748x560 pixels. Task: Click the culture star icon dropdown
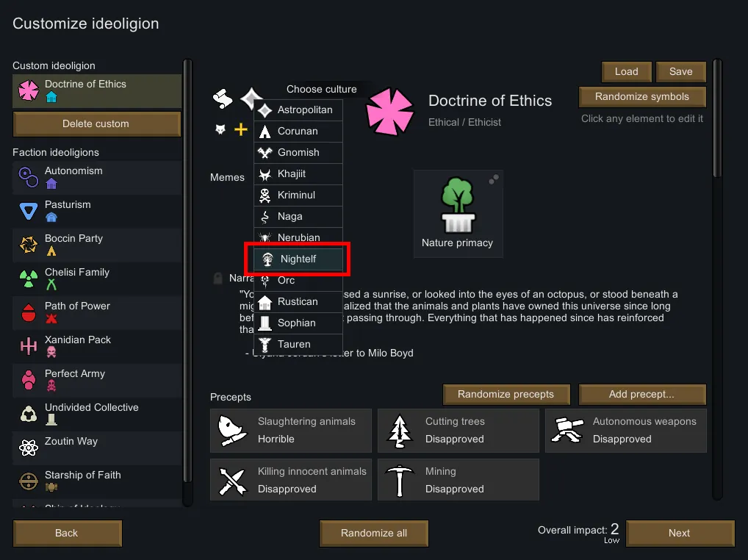pos(252,98)
